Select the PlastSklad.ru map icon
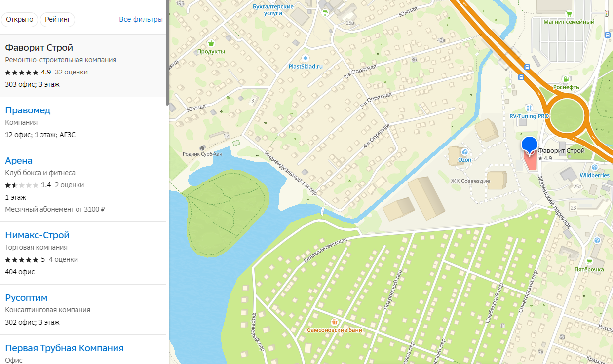Viewport: 613px width, 364px height. tap(306, 58)
